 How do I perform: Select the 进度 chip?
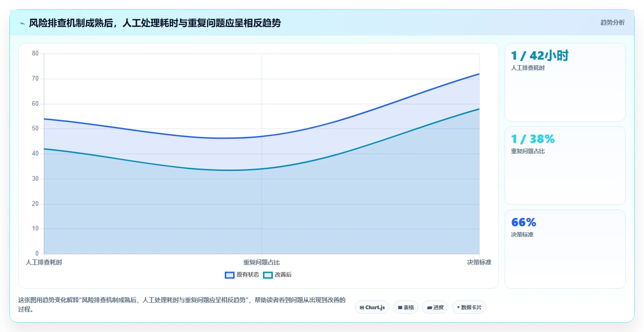(435, 307)
